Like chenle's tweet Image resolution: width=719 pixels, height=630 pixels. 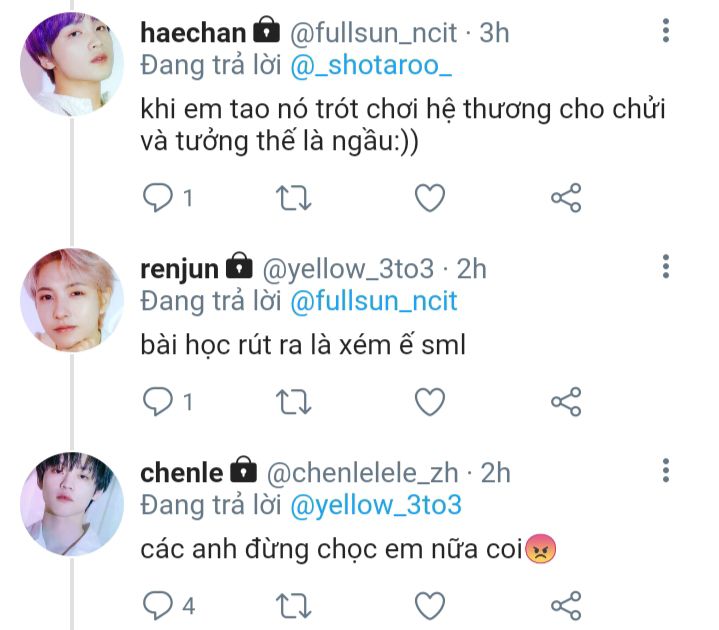coord(429,605)
